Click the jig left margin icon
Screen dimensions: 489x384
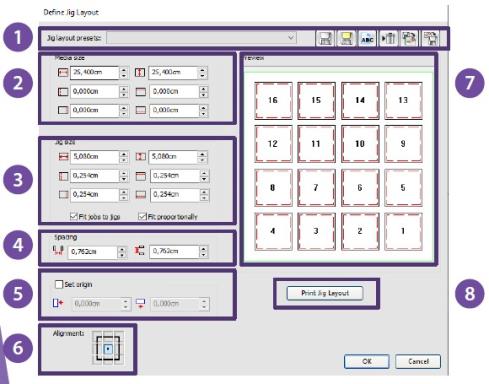(x=63, y=176)
